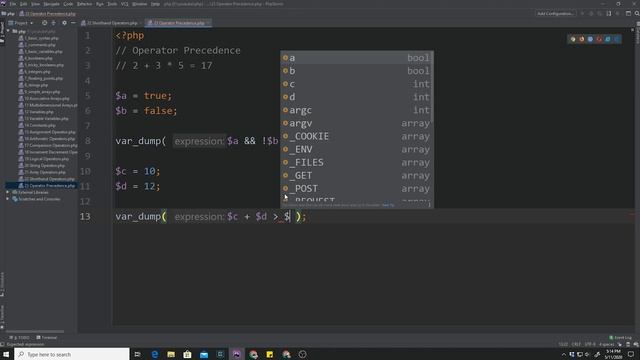Open the VCS menu
This screenshot has width=640, height=360.
(x=124, y=4)
